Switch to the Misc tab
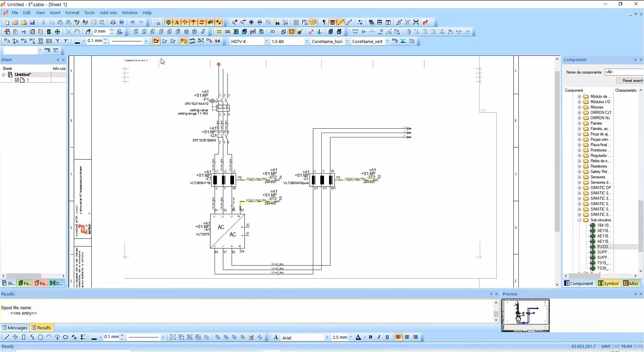 tap(631, 283)
